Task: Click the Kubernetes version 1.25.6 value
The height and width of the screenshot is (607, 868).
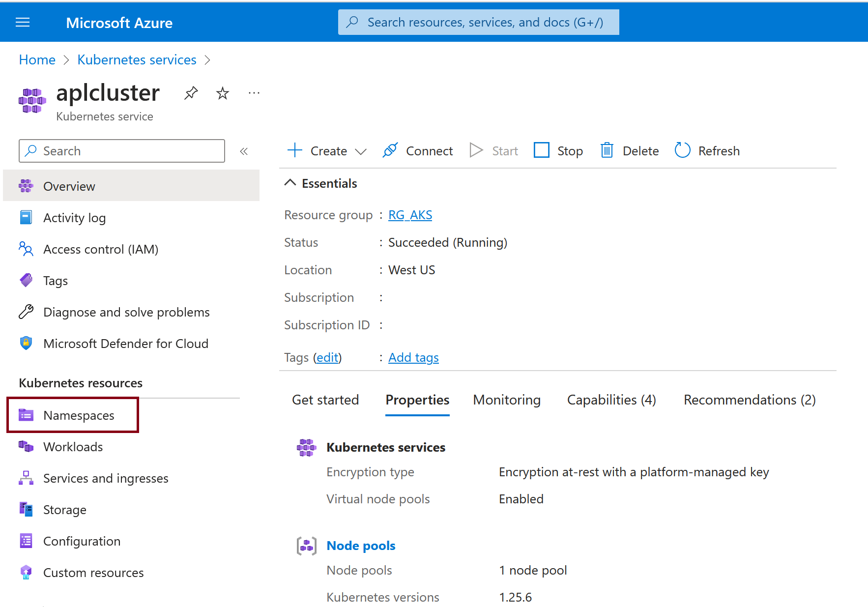Action: tap(515, 597)
